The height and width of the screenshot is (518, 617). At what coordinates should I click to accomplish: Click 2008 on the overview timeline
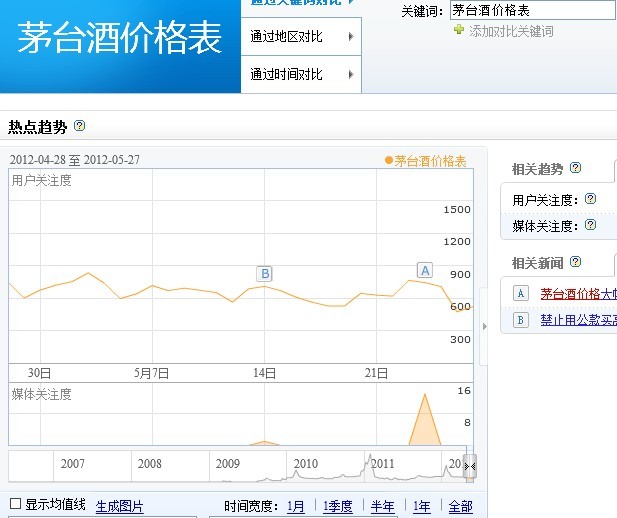click(x=150, y=464)
